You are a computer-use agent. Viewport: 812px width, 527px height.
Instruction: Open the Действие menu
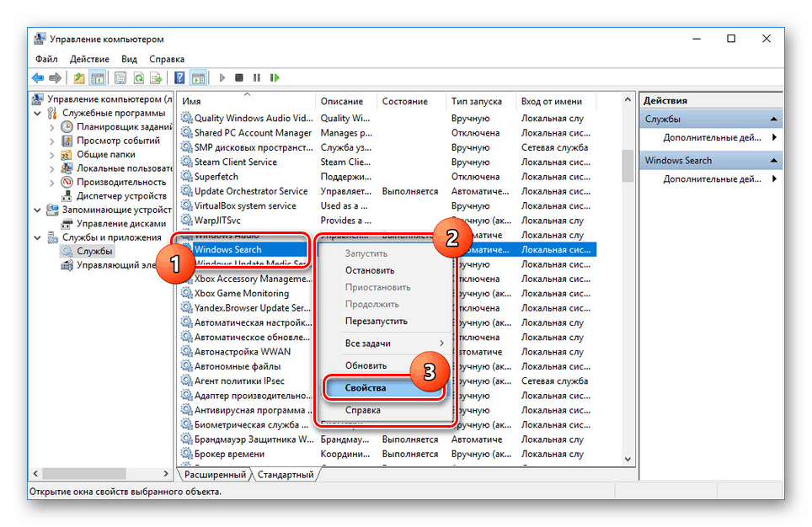(89, 59)
